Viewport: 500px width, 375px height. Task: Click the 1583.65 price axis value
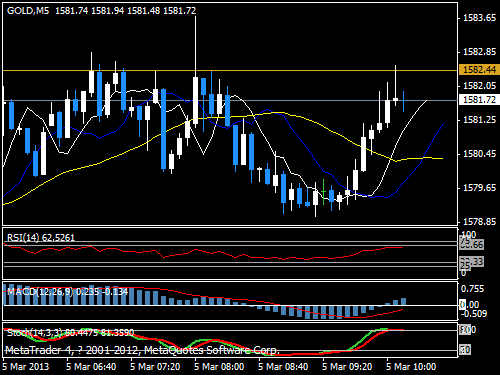(480, 18)
